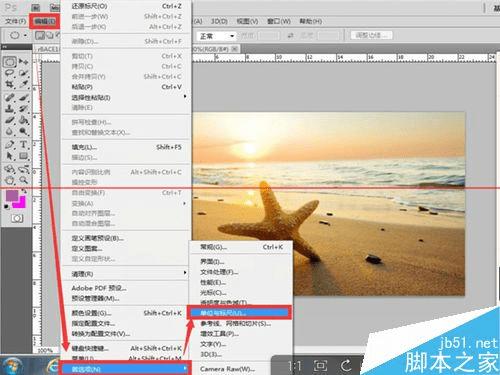Screen dimensions: 500x375
Task: Click the New Selection mode icon
Action: point(40,35)
